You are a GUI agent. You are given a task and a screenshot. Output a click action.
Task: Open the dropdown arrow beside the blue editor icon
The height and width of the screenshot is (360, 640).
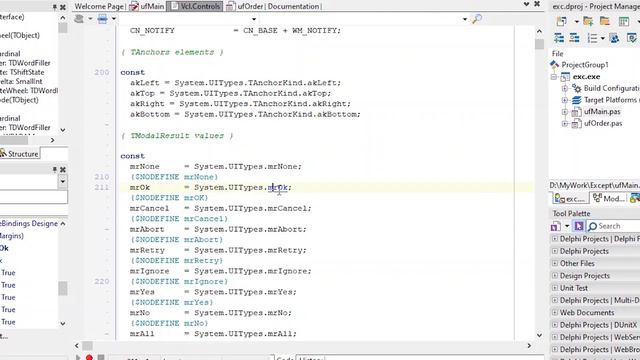114,19
